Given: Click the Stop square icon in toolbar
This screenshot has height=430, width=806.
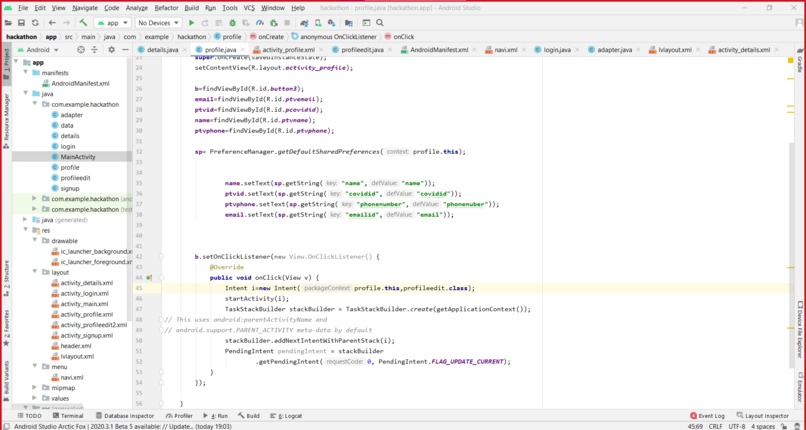Looking at the screenshot, I should tap(287, 23).
